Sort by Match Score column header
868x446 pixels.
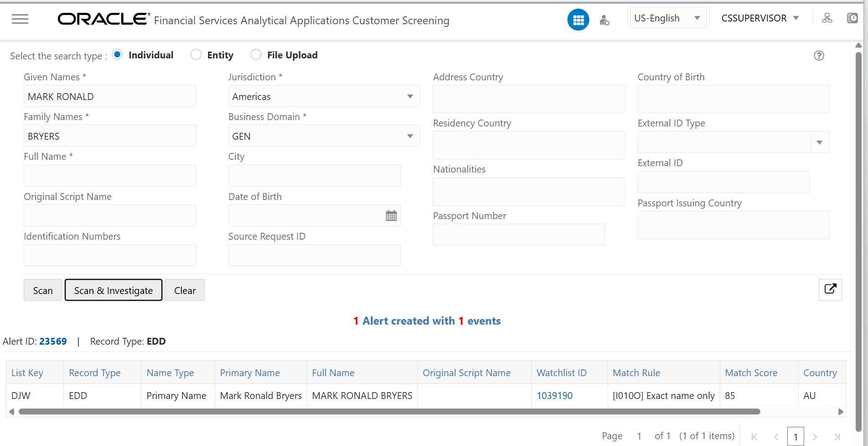pos(751,373)
